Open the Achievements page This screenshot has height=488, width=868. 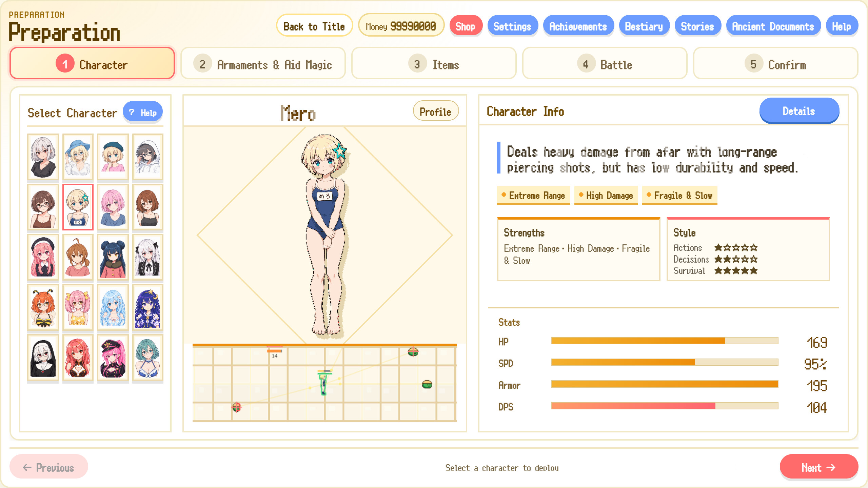click(578, 26)
